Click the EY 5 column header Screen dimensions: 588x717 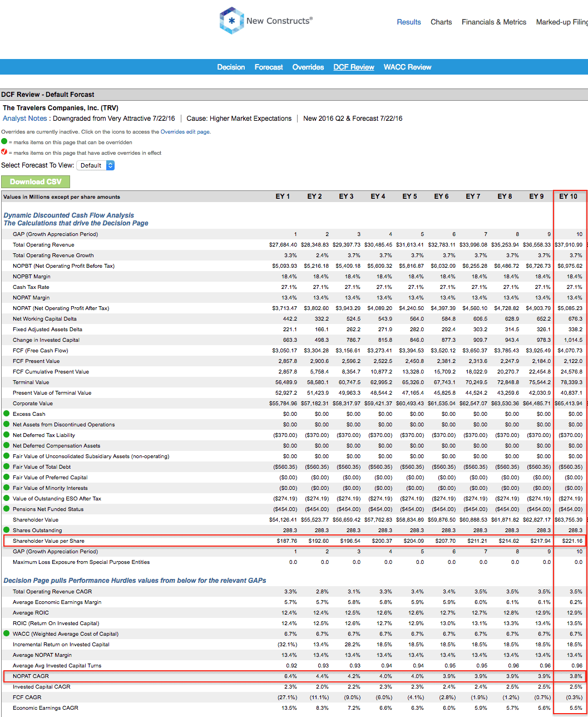pyautogui.click(x=409, y=197)
